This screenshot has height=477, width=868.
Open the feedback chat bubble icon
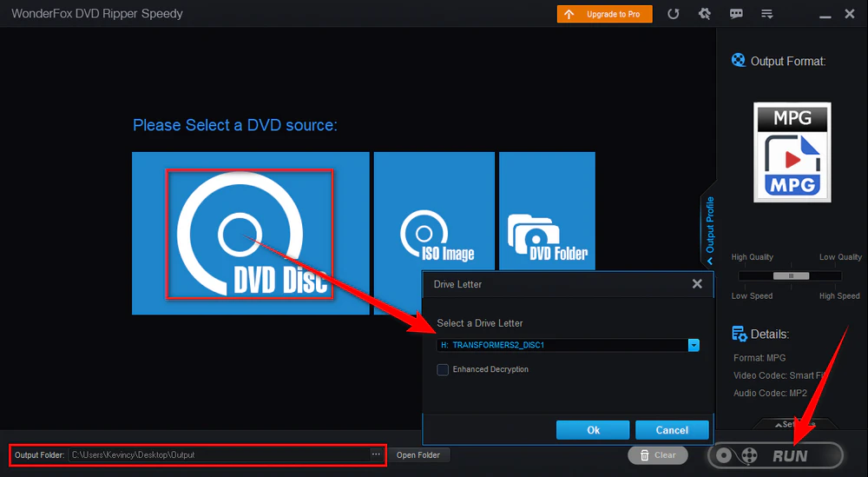click(736, 14)
